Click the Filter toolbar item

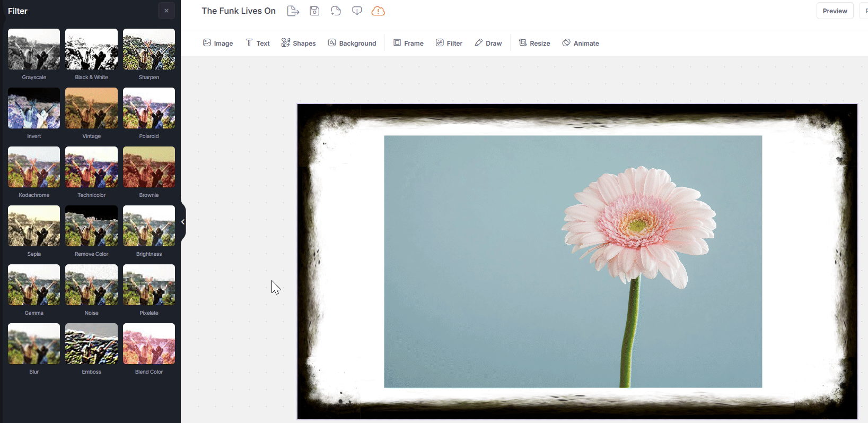pos(449,43)
